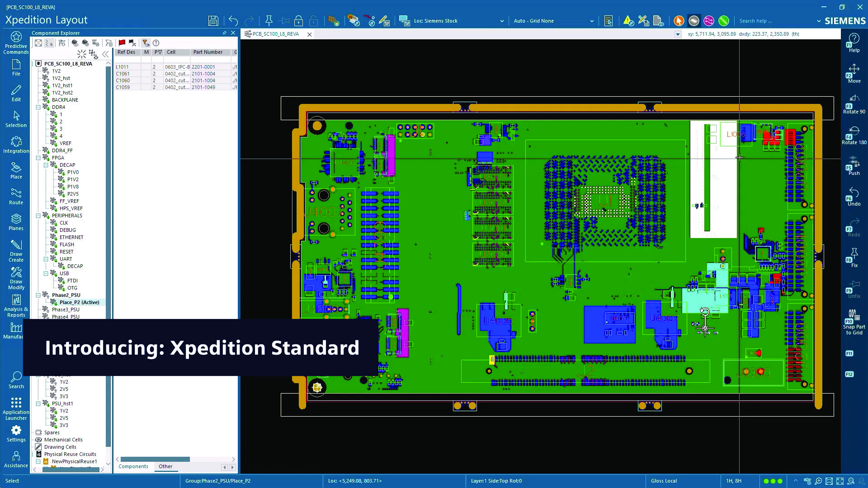
Task: Open Assistance in the sidebar
Action: click(16, 460)
